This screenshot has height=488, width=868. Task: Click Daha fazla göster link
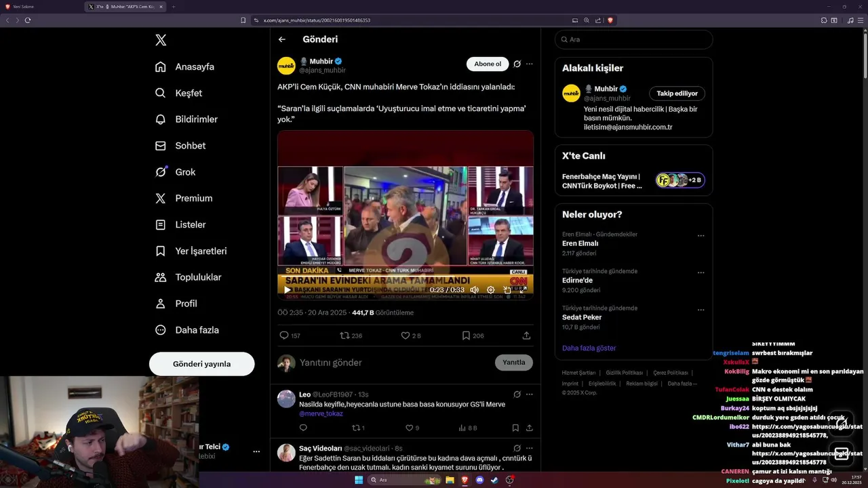click(589, 348)
